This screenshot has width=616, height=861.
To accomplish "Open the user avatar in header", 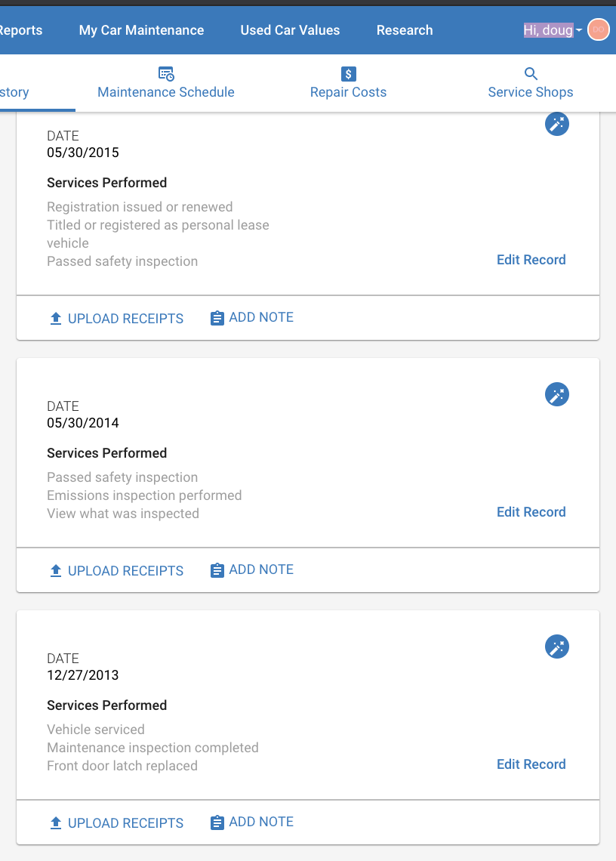I will pos(598,29).
